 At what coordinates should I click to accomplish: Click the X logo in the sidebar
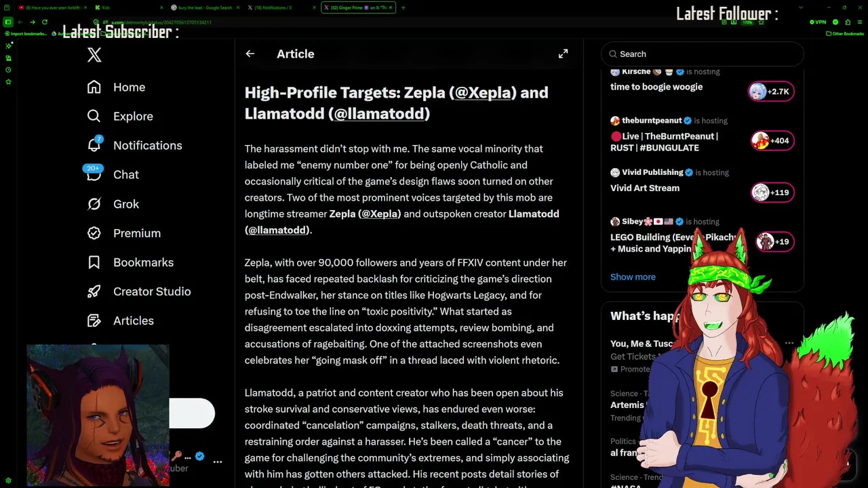pyautogui.click(x=94, y=55)
